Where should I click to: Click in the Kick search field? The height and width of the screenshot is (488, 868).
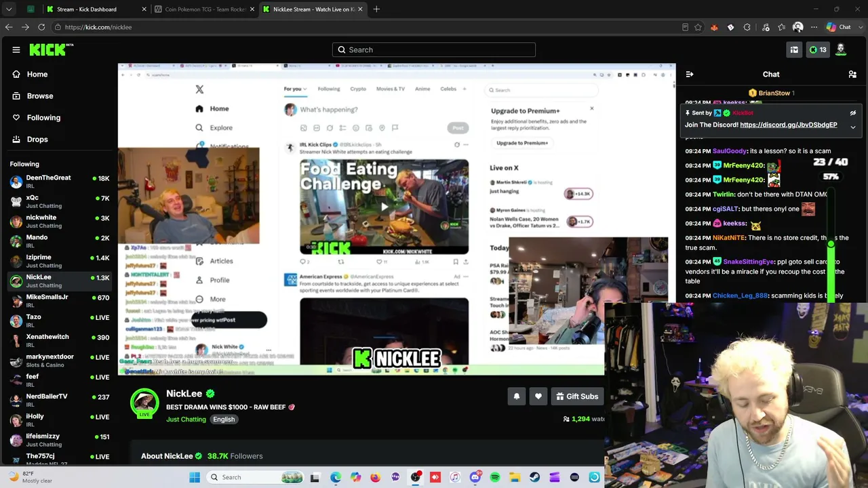[x=434, y=49]
